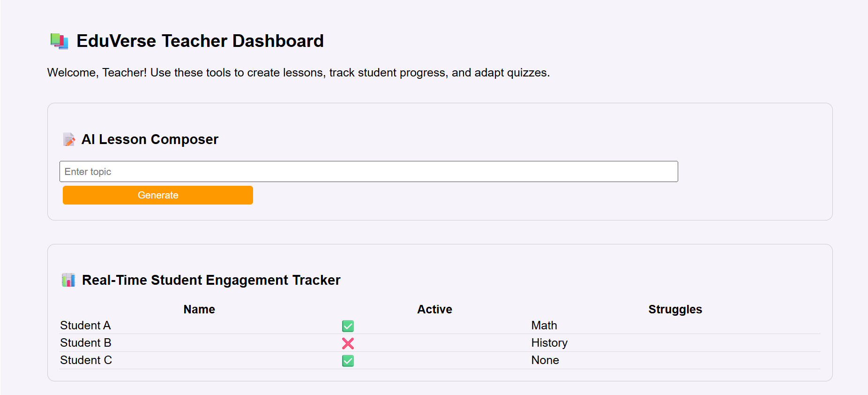This screenshot has height=395, width=868.
Task: Select the Student C name cell
Action: (x=86, y=360)
